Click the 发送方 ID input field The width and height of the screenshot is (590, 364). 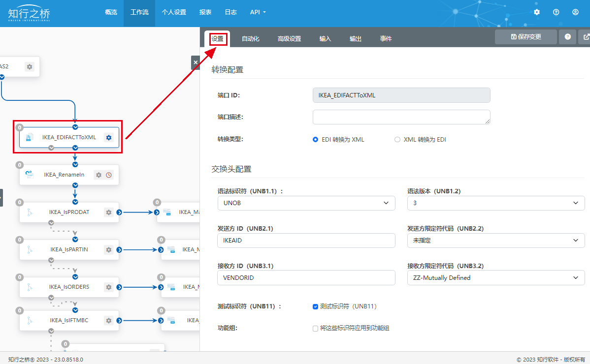306,241
